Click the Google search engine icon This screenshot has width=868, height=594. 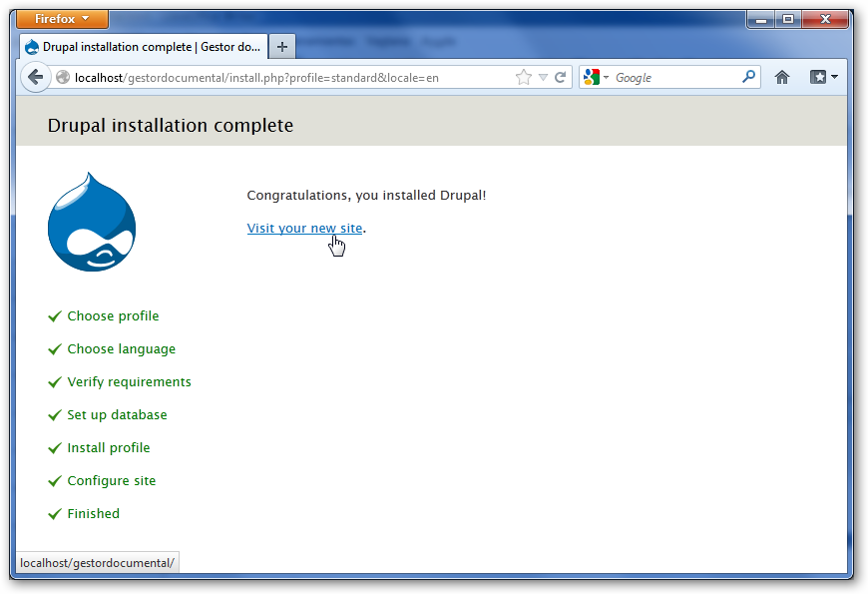591,77
